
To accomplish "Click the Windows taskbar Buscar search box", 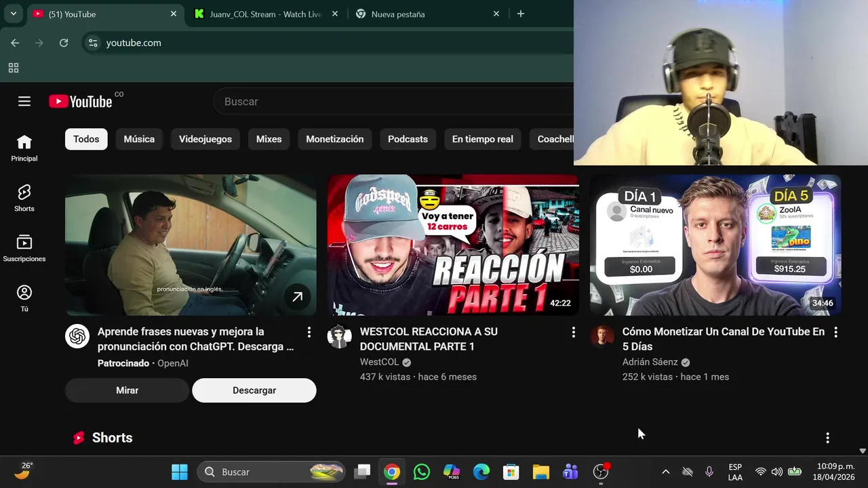I will (x=271, y=472).
